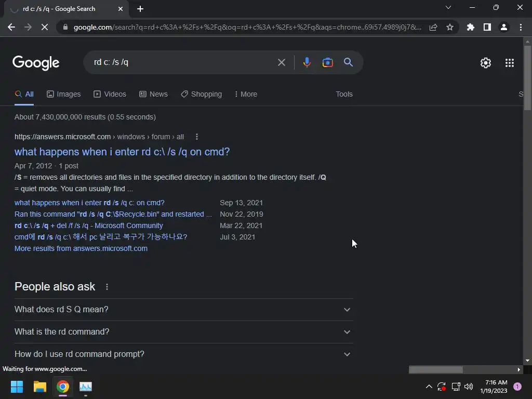Switch to the Images tab

point(64,95)
